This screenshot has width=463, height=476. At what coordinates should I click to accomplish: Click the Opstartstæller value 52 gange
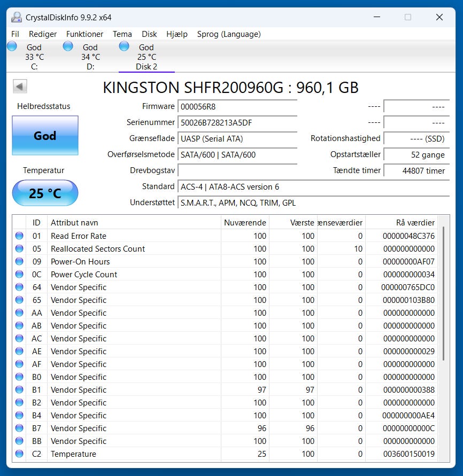click(x=416, y=155)
